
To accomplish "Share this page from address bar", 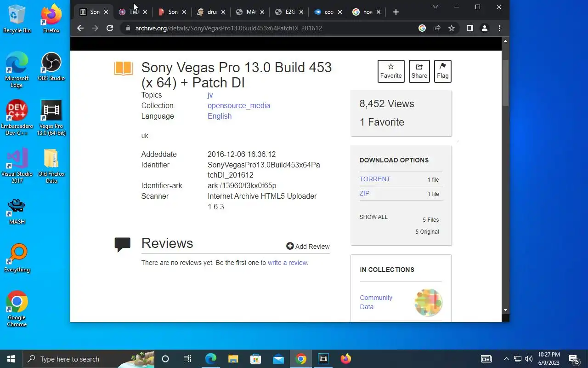I will (x=437, y=28).
